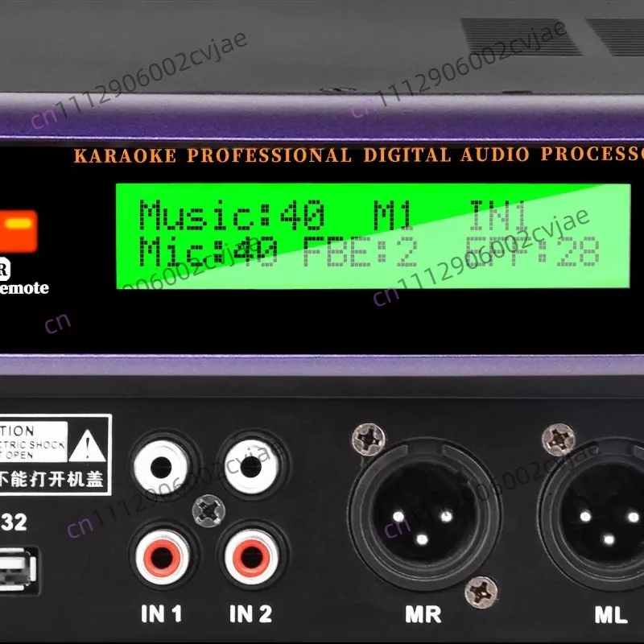Click the red RCA jack above IN 2 label
This screenshot has height=644, width=644.
pos(251,556)
